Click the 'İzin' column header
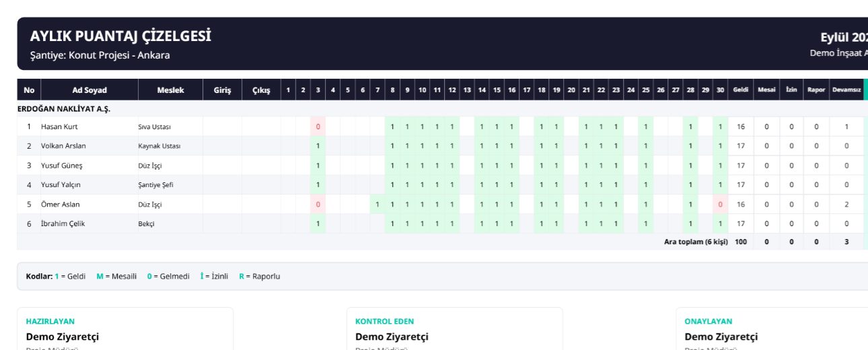This screenshot has height=350, width=868. (x=791, y=90)
